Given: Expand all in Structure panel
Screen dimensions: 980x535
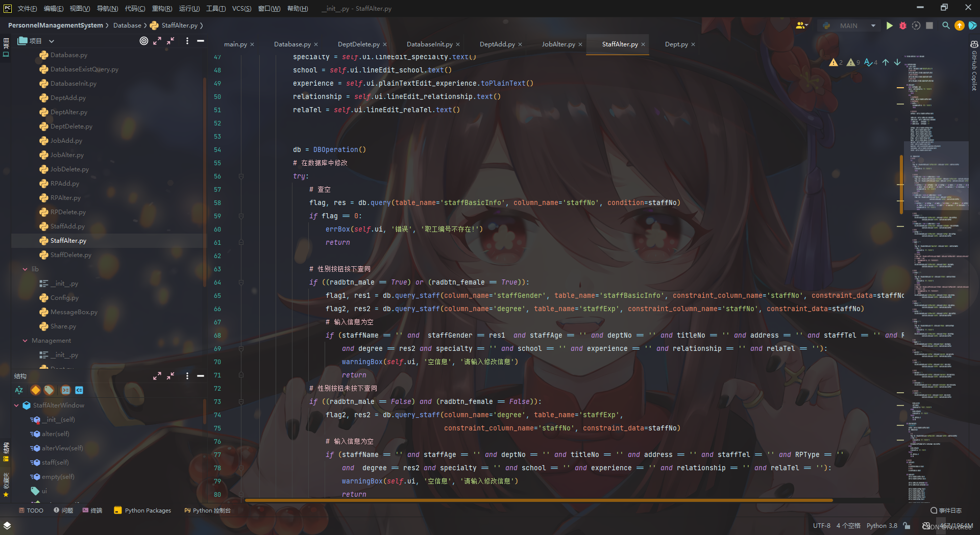Looking at the screenshot, I should (157, 376).
